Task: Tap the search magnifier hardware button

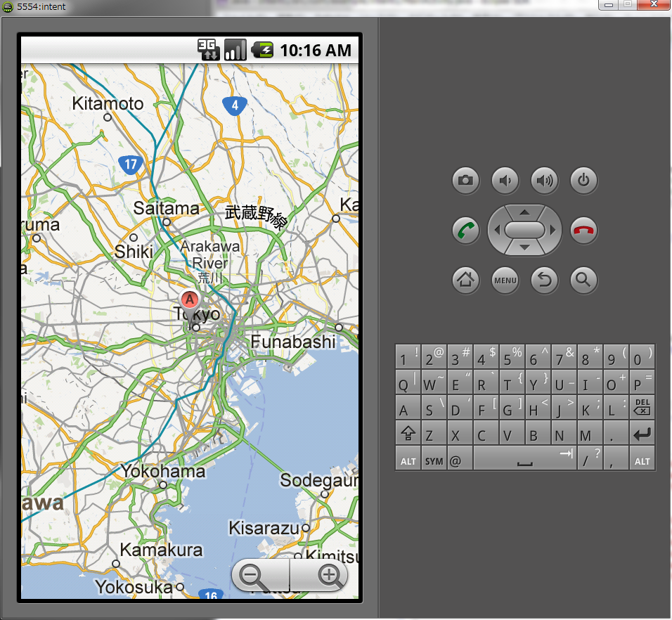Action: (x=583, y=280)
